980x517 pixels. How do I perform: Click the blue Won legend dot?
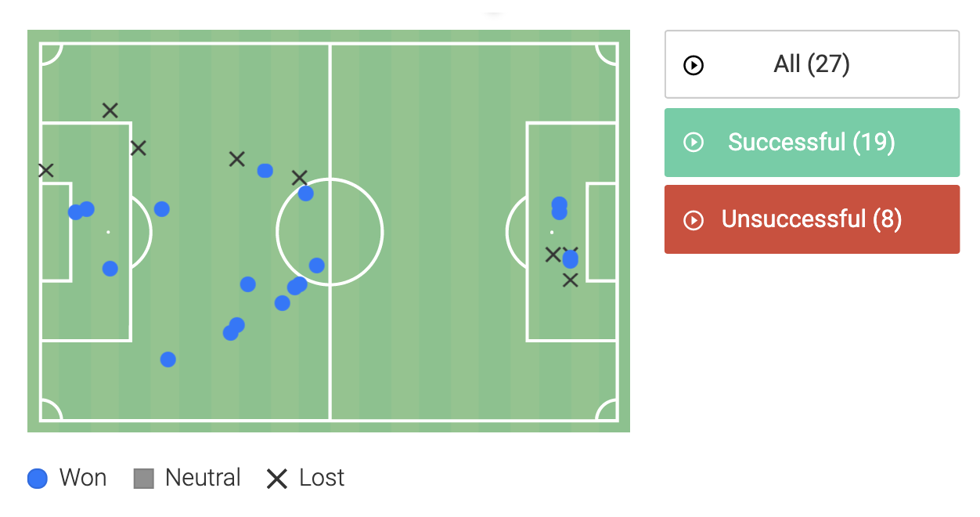(x=38, y=478)
